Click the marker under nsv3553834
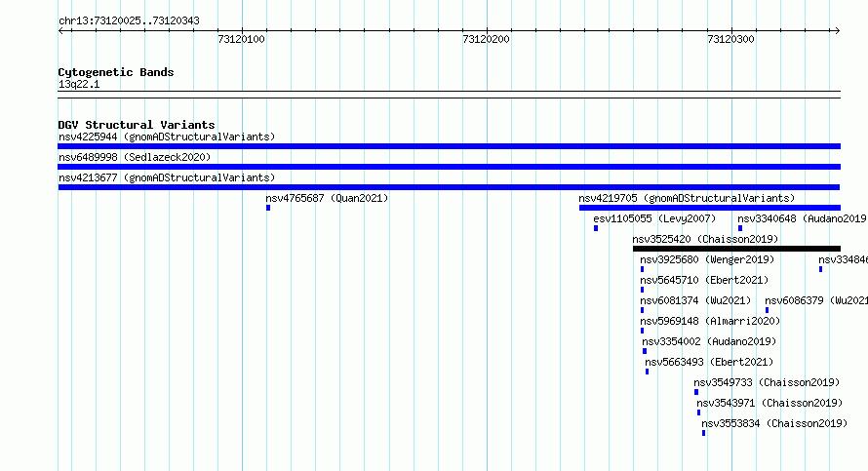868x471 pixels. tap(703, 433)
